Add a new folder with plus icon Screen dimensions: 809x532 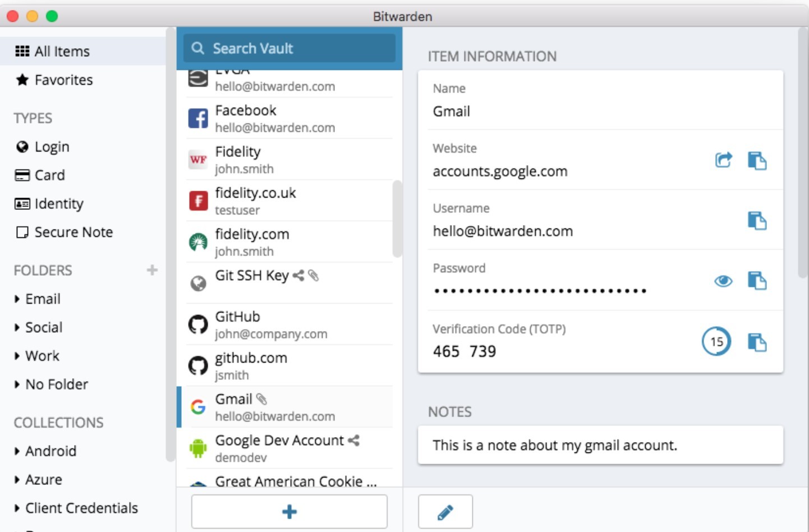[x=152, y=270]
